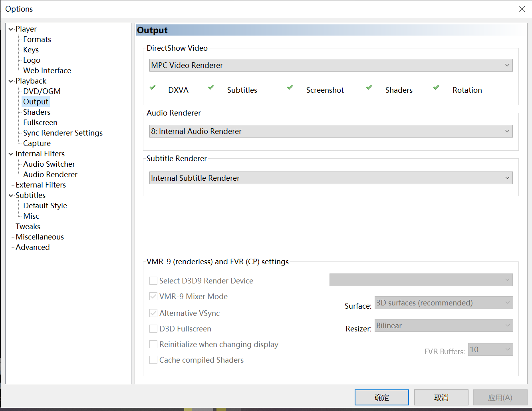Image resolution: width=532 pixels, height=411 pixels.
Task: Open the Default Style subtitle settings page
Action: click(x=44, y=205)
